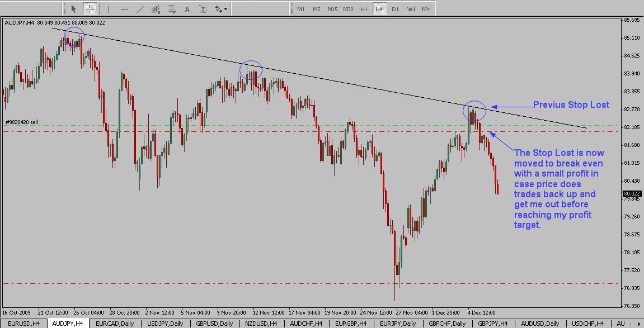Pick the Fibonacci retracement tool
The height and width of the screenshot is (328, 644).
tap(171, 9)
